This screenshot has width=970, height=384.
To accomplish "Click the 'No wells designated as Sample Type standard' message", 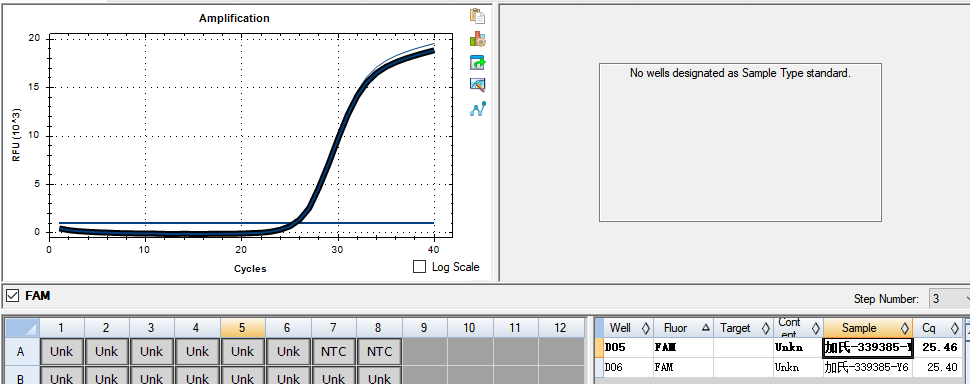I will (x=740, y=73).
